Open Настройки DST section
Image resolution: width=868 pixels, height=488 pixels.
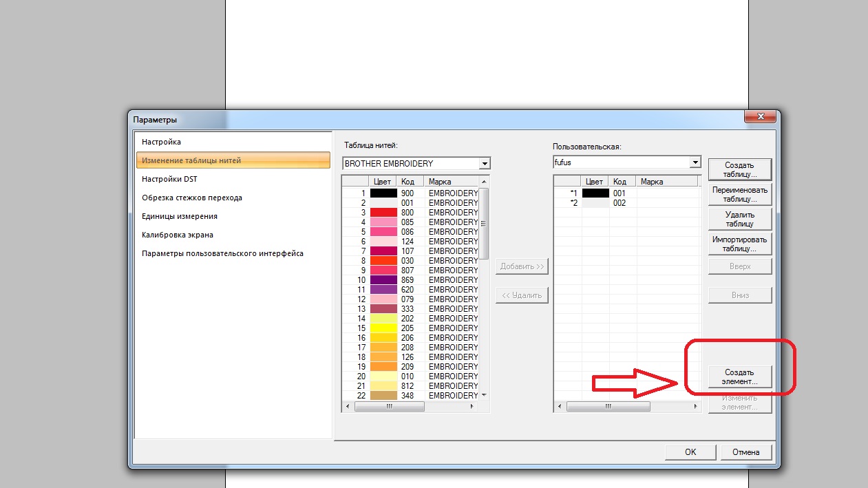pyautogui.click(x=169, y=179)
